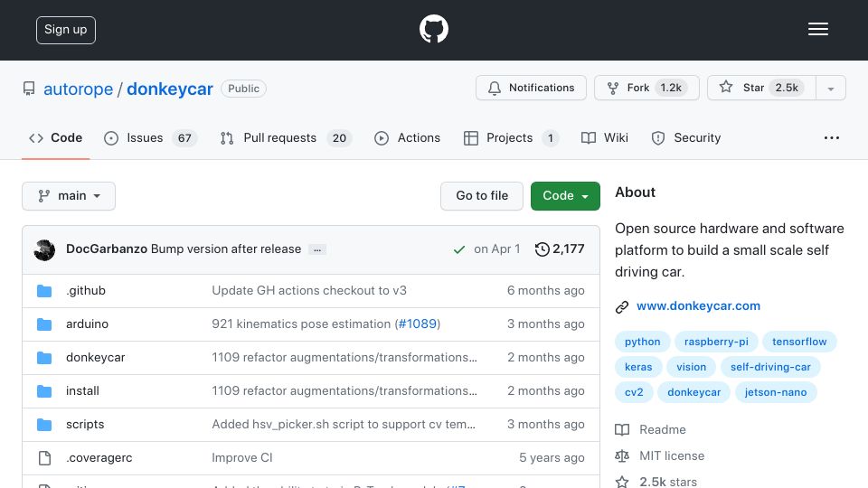
Task: Open the donkeycar folder name in file list
Action: [x=95, y=358]
